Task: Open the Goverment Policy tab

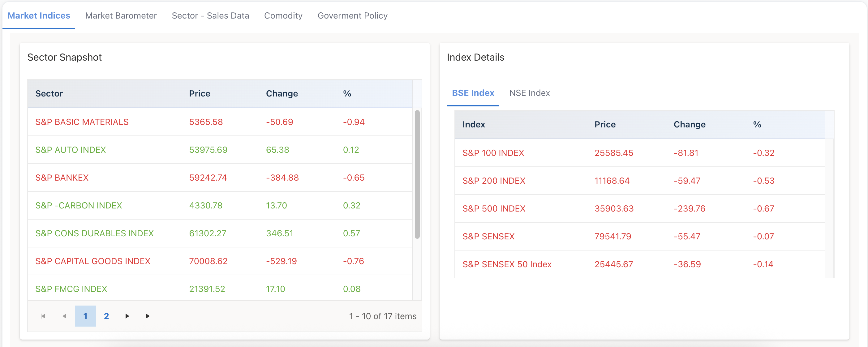Action: (x=352, y=15)
